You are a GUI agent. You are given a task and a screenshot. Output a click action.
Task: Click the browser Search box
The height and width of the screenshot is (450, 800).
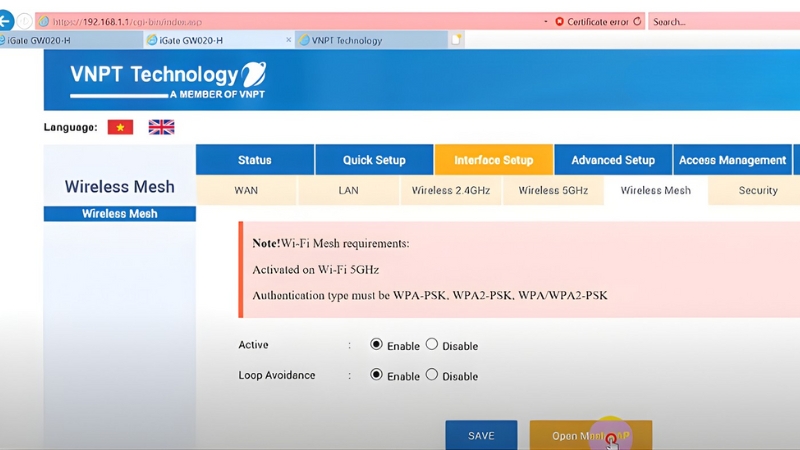pyautogui.click(x=724, y=22)
